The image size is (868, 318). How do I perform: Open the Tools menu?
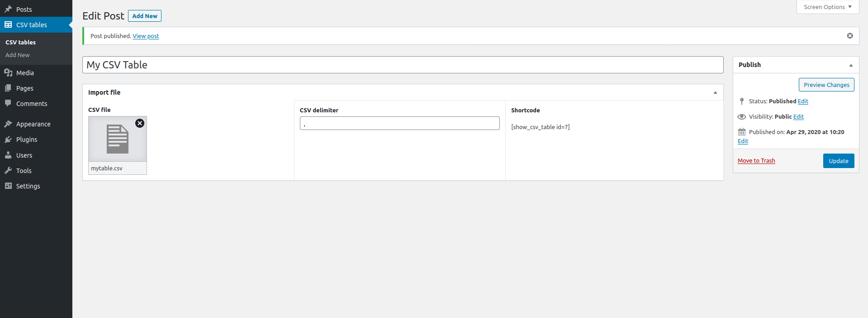click(36, 170)
